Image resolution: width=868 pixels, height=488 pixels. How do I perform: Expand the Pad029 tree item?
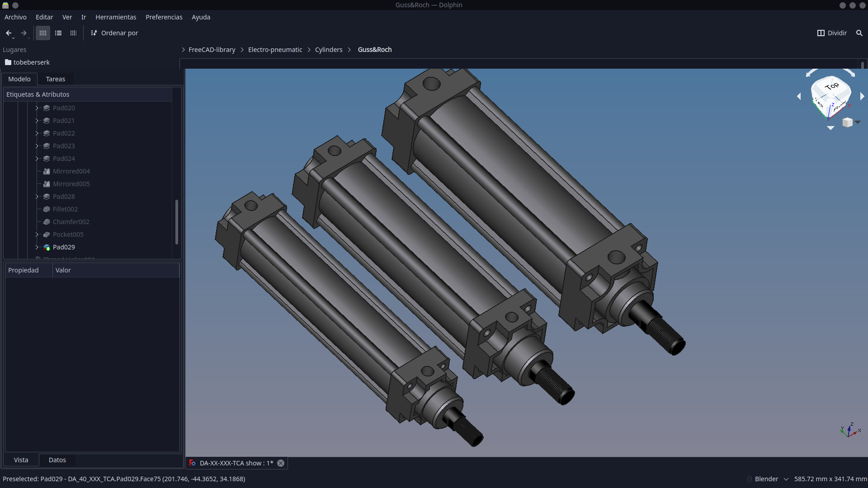pos(37,247)
